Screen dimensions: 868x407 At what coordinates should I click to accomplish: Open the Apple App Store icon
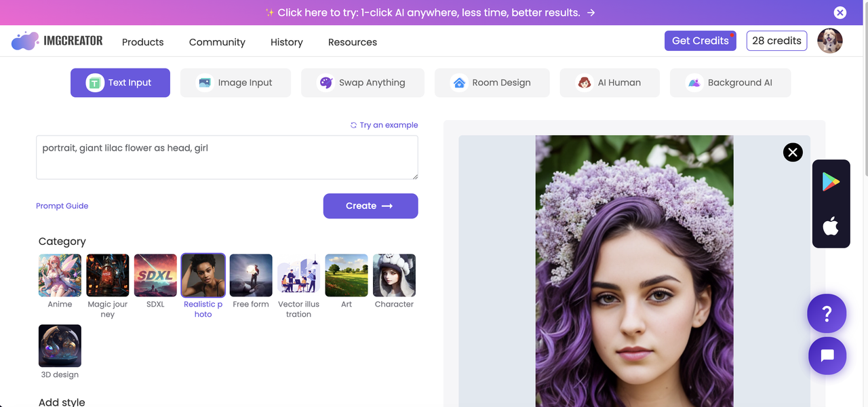[x=831, y=226]
